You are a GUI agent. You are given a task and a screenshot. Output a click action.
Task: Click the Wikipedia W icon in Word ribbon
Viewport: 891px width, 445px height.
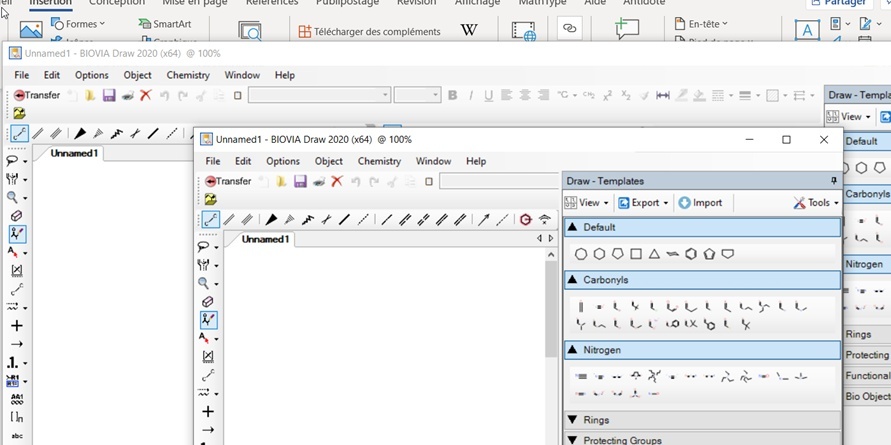(x=469, y=30)
